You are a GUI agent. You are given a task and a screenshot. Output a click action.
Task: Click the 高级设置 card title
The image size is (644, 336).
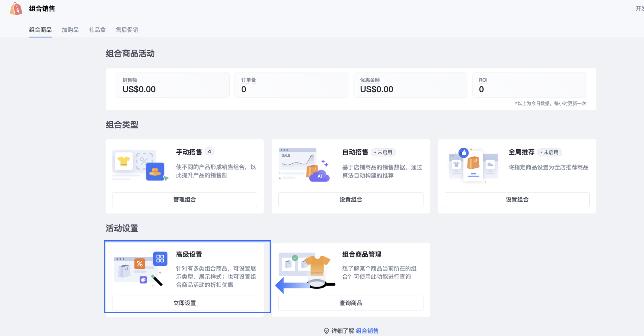click(189, 254)
